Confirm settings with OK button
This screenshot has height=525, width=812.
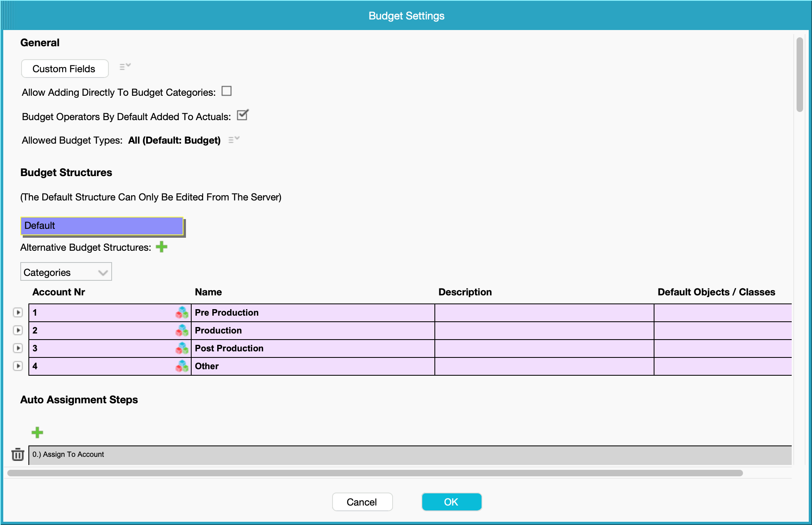click(x=451, y=502)
